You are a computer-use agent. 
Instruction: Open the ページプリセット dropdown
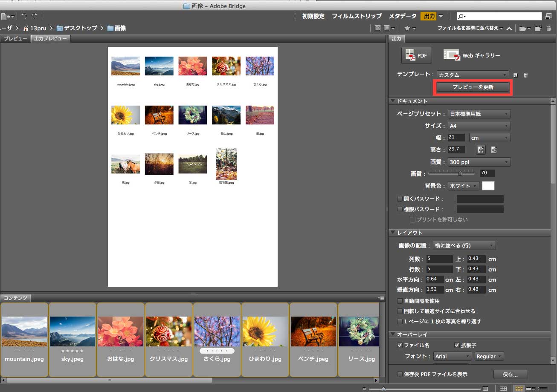pos(479,114)
